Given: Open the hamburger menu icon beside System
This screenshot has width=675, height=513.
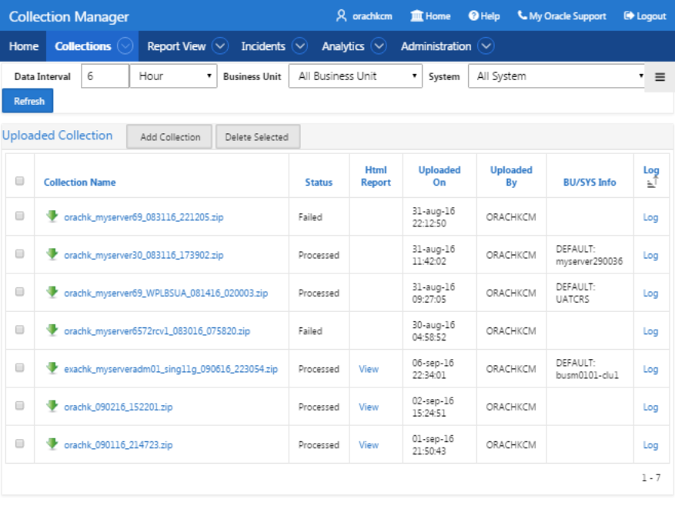Looking at the screenshot, I should point(660,77).
